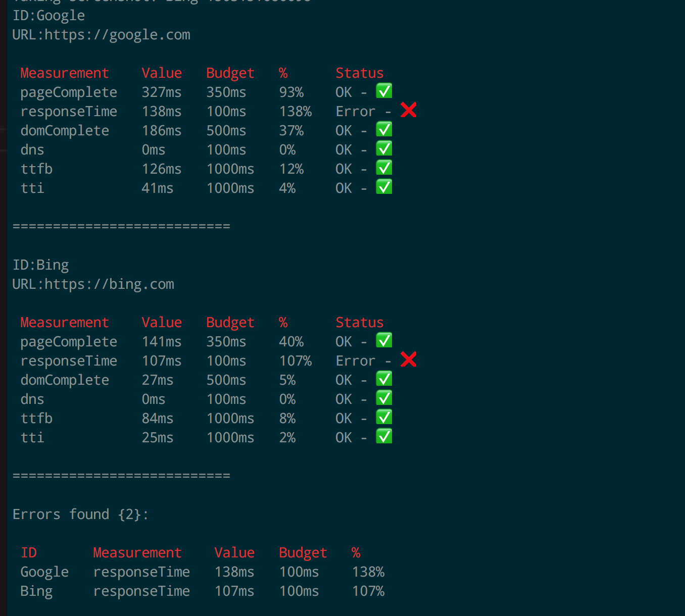Click 141ms value for Bing pageComplete
Screen dimensions: 685x616
(162, 342)
